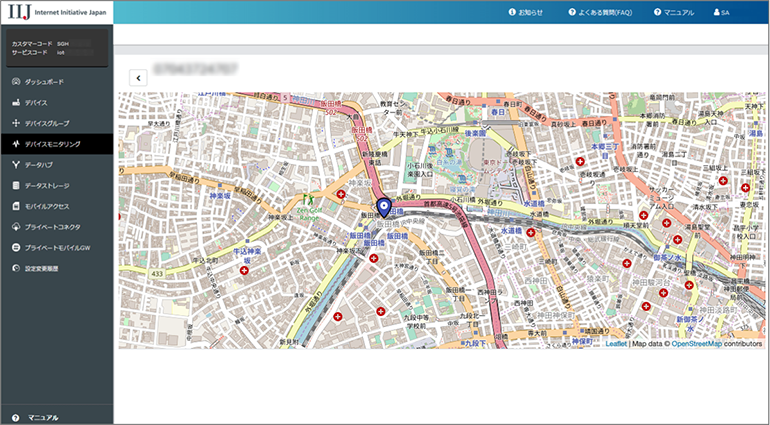Click the 後楽園 station label on map
The width and height of the screenshot is (770, 425).
click(x=475, y=134)
